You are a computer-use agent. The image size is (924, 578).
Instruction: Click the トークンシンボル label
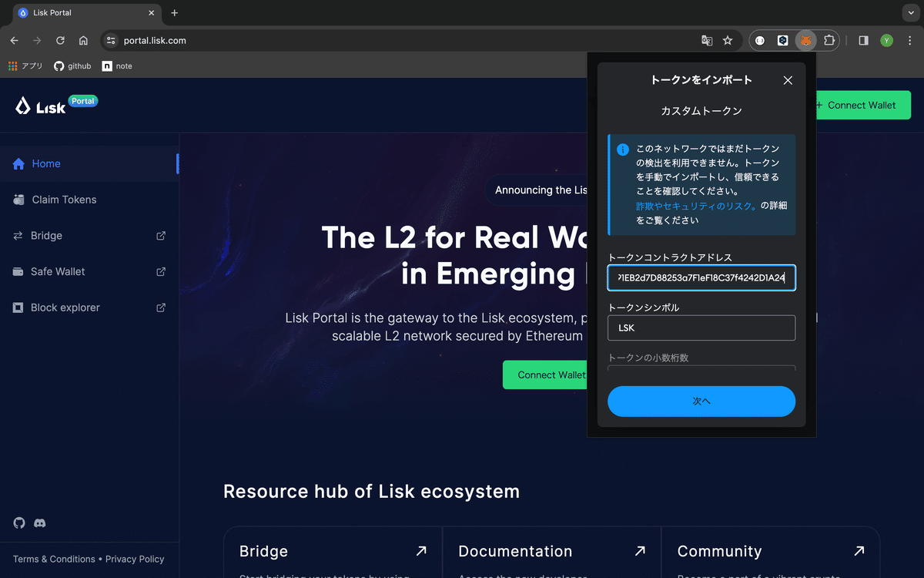point(643,307)
